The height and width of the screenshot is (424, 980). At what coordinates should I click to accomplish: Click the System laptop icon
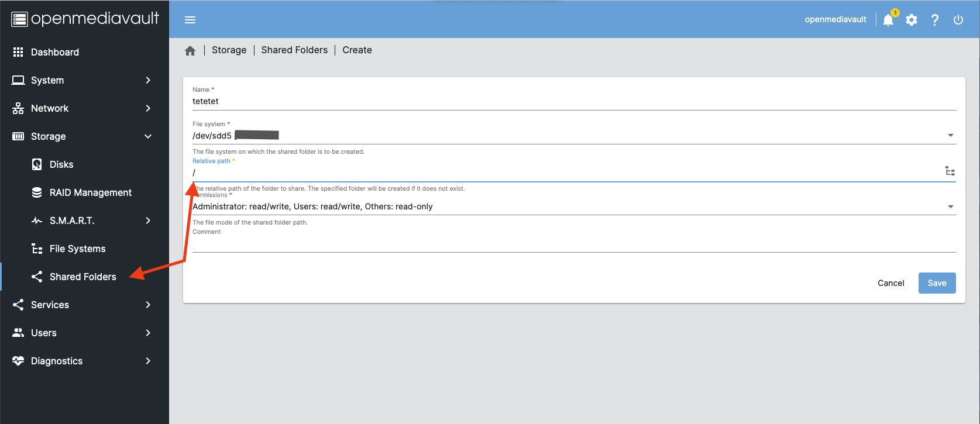[18, 80]
